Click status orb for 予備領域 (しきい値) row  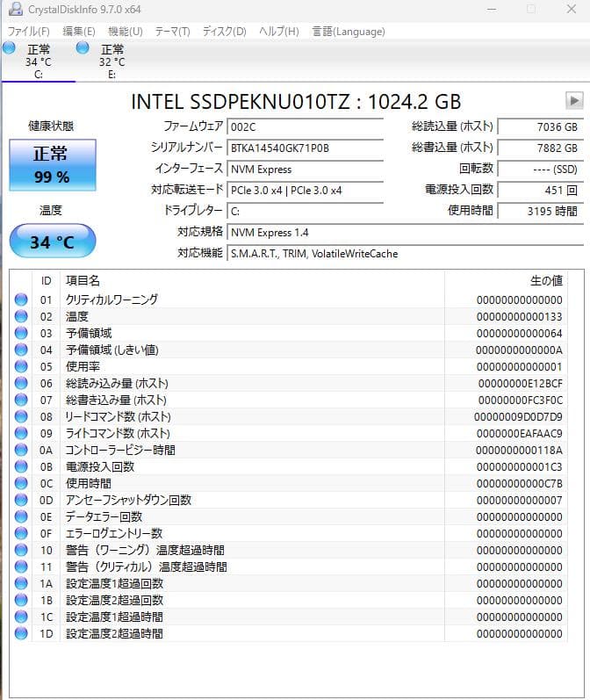pos(21,350)
